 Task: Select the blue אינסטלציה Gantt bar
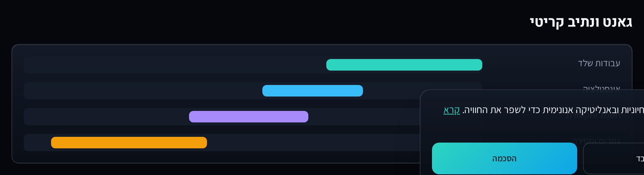(313, 91)
